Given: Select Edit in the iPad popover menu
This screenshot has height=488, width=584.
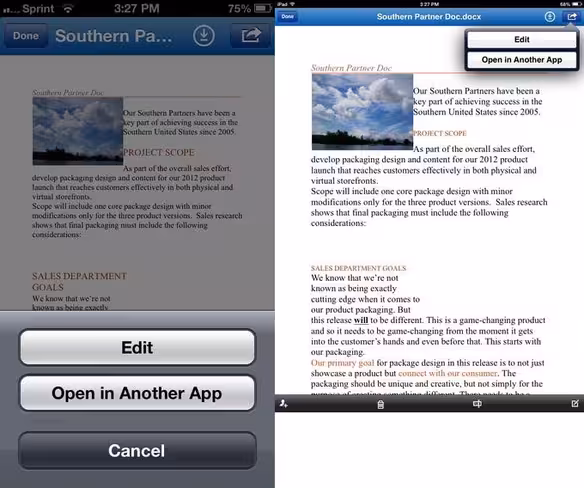Looking at the screenshot, I should coord(522,39).
